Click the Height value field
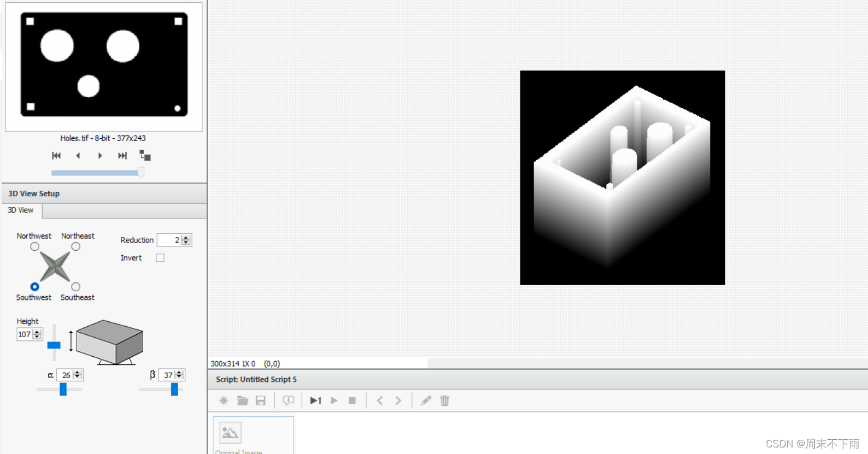Image resolution: width=868 pixels, height=454 pixels. [x=25, y=334]
